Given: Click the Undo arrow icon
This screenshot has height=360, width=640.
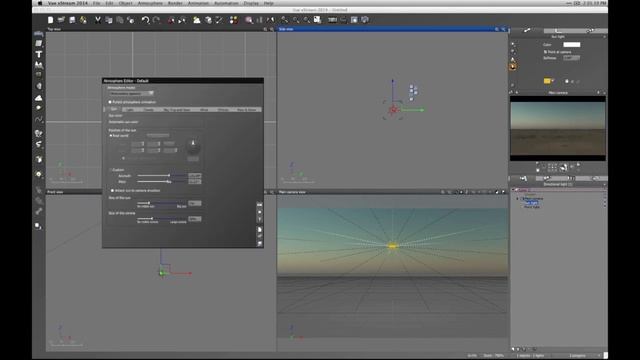Looking at the screenshot, I should point(145,20).
